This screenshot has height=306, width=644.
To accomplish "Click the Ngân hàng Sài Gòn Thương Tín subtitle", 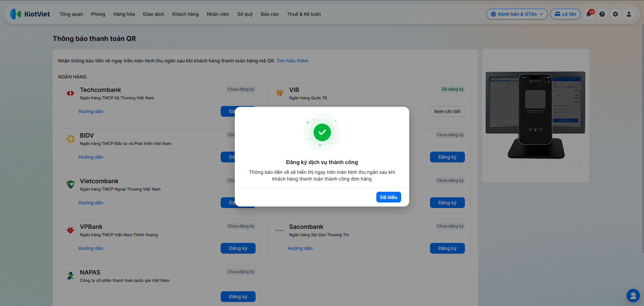I will click(x=319, y=235).
